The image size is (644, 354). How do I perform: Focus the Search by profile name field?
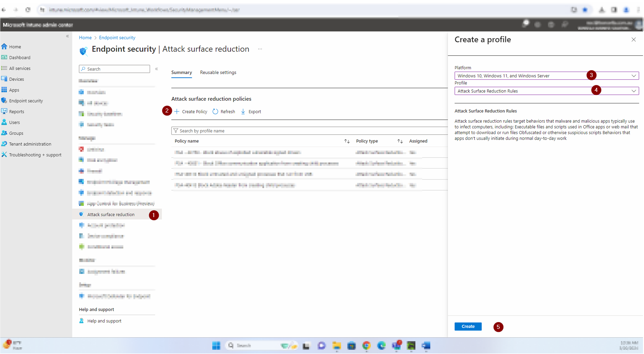310,131
